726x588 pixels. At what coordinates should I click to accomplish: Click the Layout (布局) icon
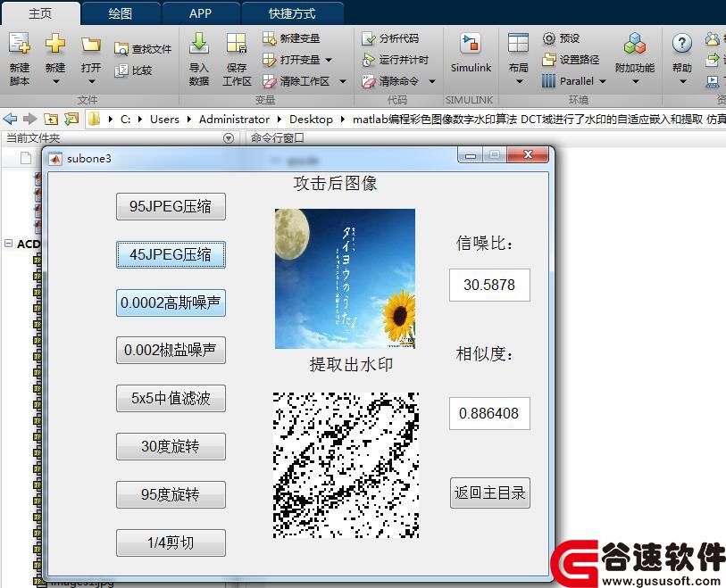[518, 44]
